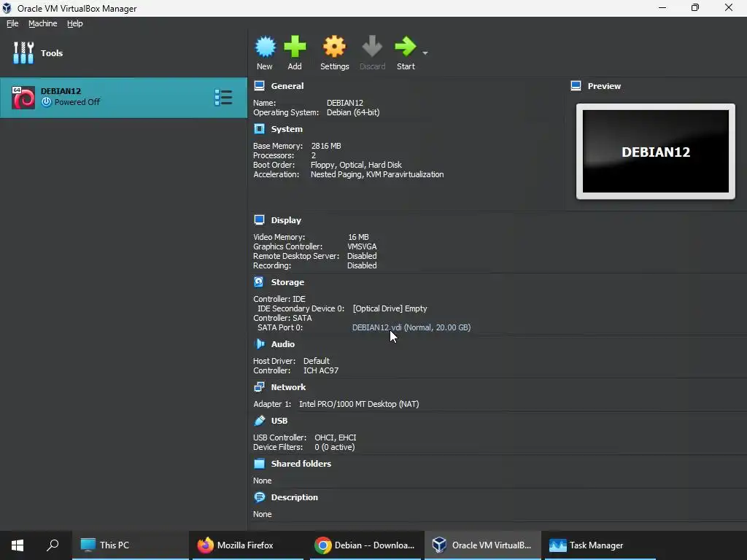Click the New virtual machine icon
The image size is (747, 560).
tap(265, 47)
